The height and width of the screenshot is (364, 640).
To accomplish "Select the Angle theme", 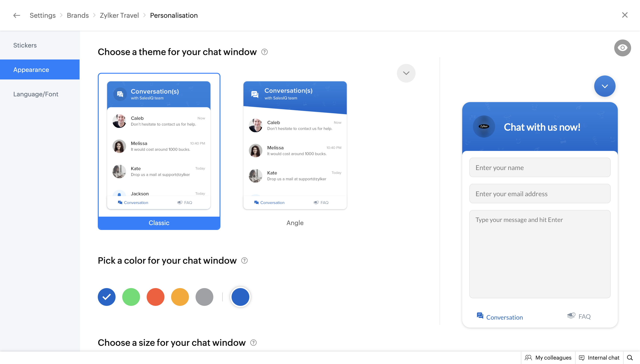I will [295, 151].
